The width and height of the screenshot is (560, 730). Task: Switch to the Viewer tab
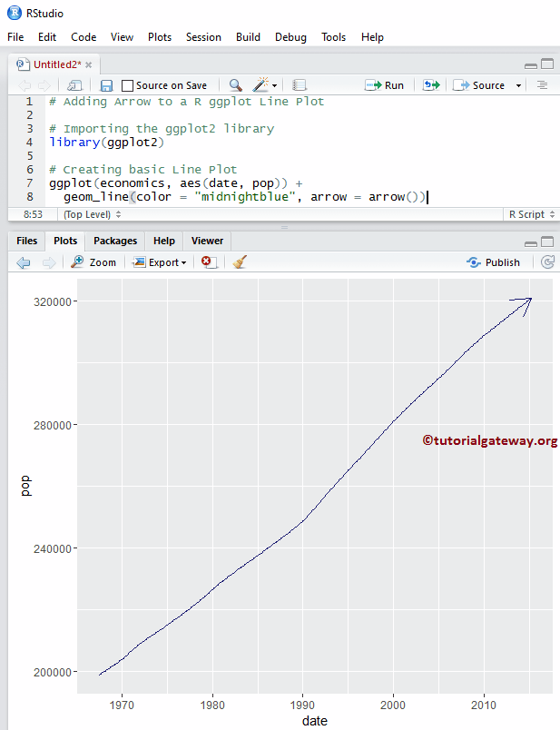(207, 241)
